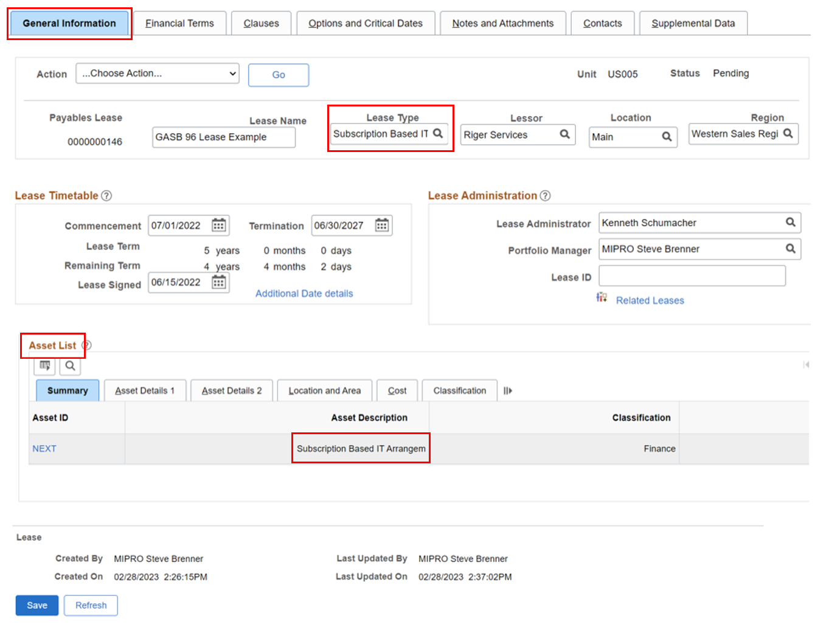Open the Clauses tab
The image size is (826, 644).
262,24
